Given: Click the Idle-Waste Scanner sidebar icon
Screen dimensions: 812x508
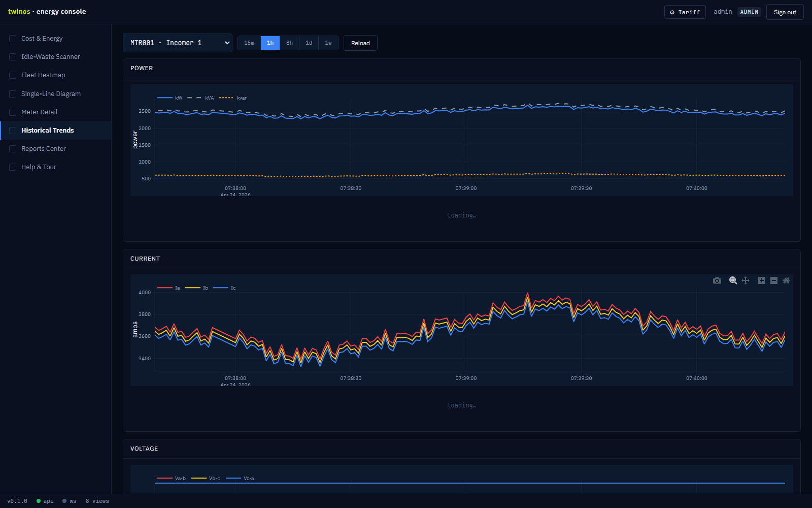Looking at the screenshot, I should tap(13, 57).
